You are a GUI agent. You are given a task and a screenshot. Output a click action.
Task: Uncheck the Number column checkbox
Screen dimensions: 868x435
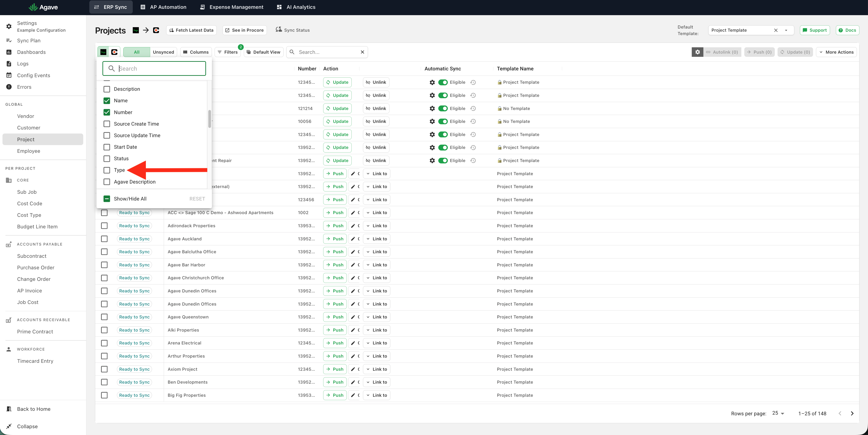tap(107, 112)
